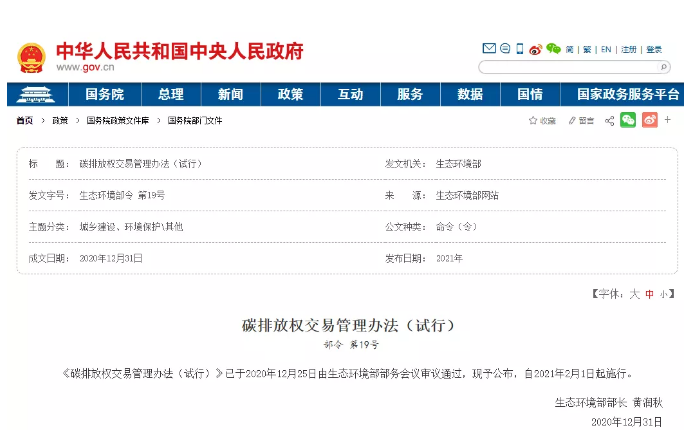
Task: Open the Weibo icon in top header
Action: point(536,48)
